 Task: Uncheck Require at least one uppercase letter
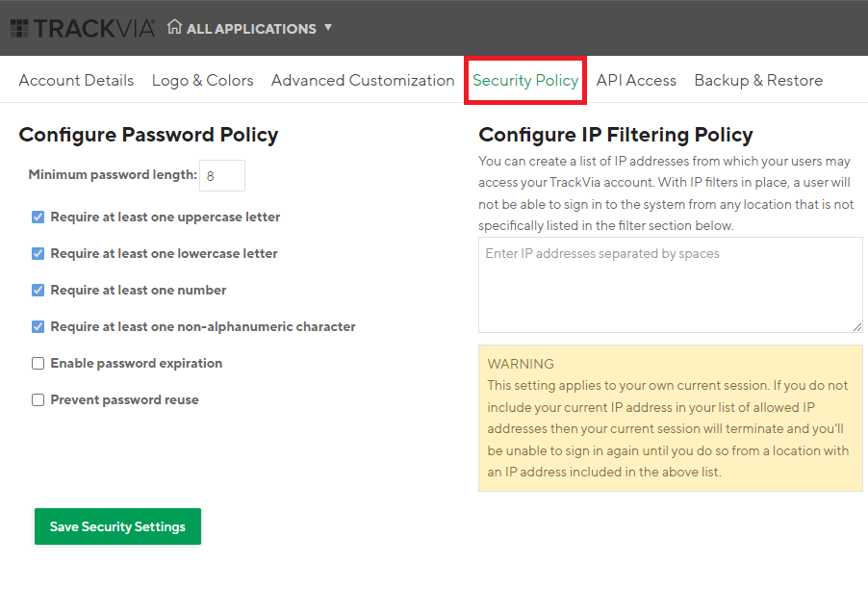[x=38, y=217]
